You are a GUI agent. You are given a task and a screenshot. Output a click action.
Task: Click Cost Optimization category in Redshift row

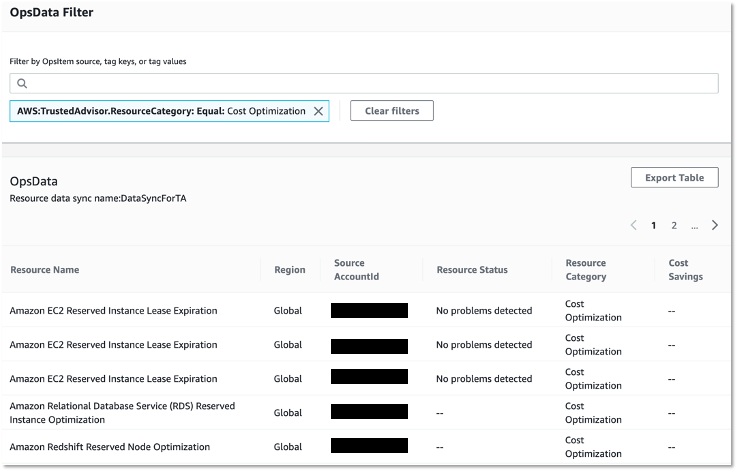point(593,447)
